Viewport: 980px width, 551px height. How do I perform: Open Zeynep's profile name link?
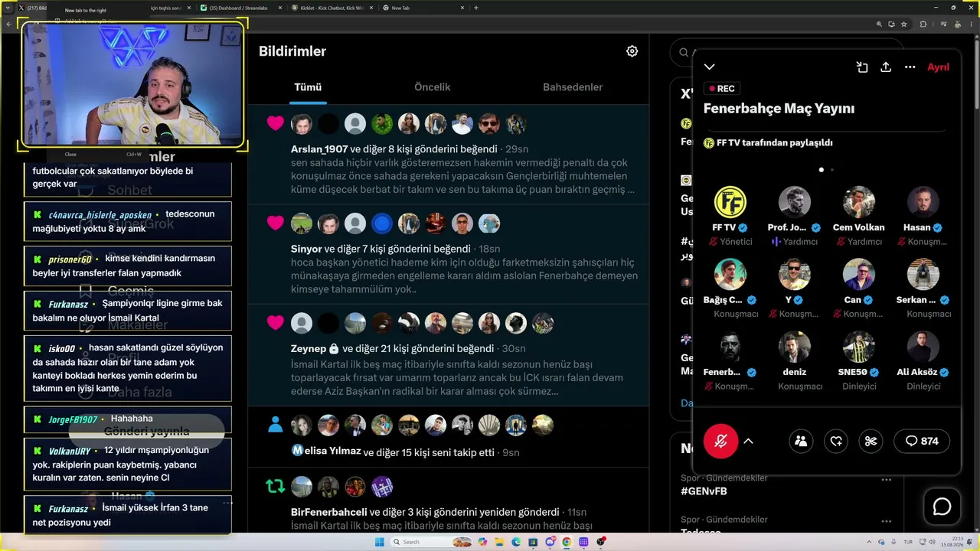(x=309, y=348)
